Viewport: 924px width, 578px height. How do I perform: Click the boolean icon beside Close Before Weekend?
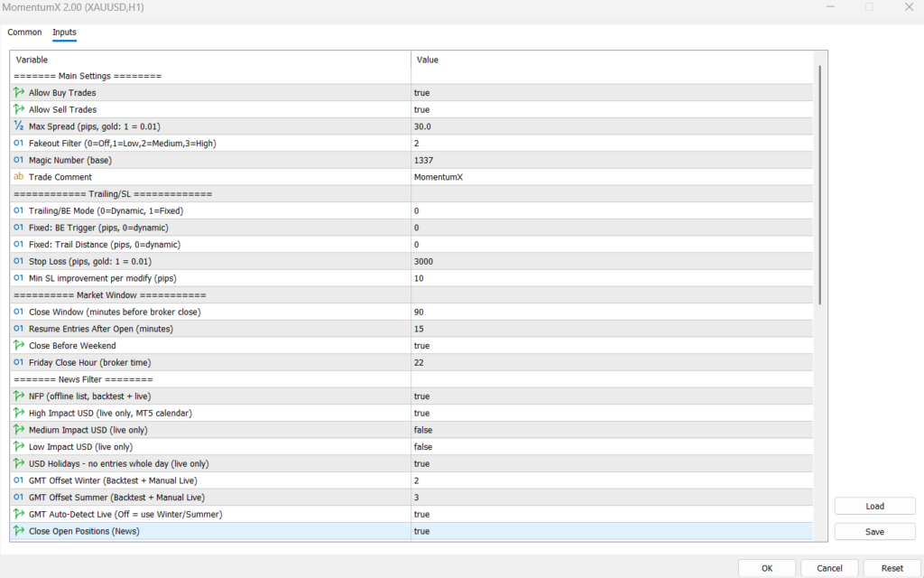tap(19, 346)
